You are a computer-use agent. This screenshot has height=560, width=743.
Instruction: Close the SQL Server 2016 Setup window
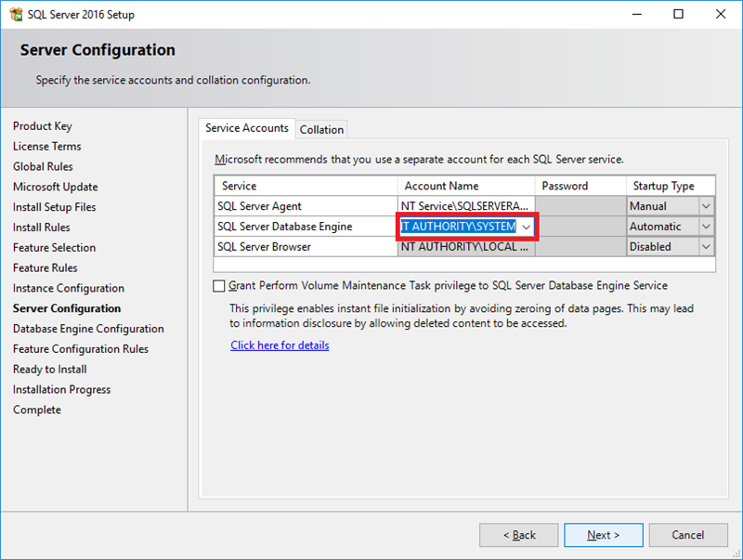(721, 14)
